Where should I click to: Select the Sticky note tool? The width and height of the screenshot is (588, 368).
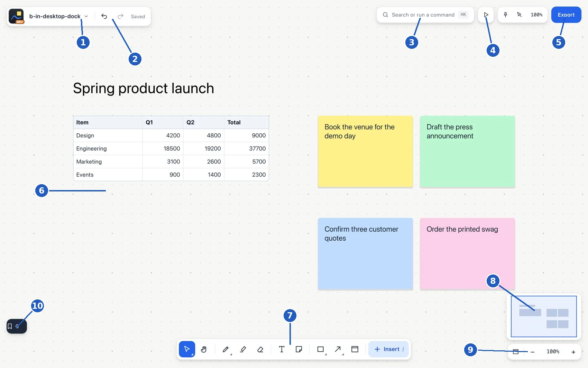(x=299, y=349)
